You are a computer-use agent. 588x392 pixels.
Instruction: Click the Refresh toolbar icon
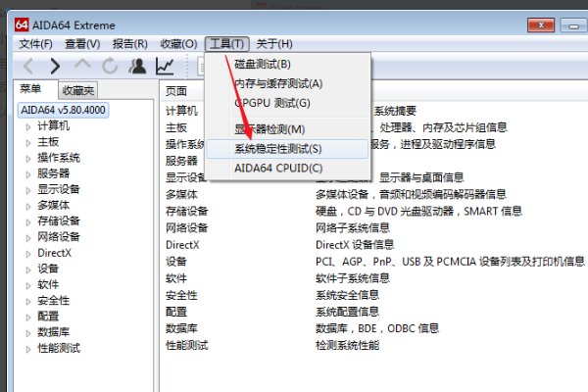[x=110, y=66]
